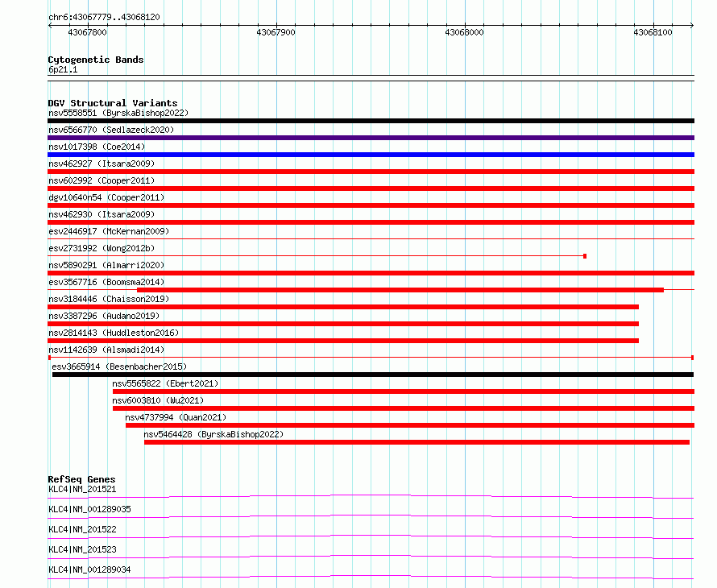Click the red bar under nsv3184446
This screenshot has height=588, width=717.
343,307
